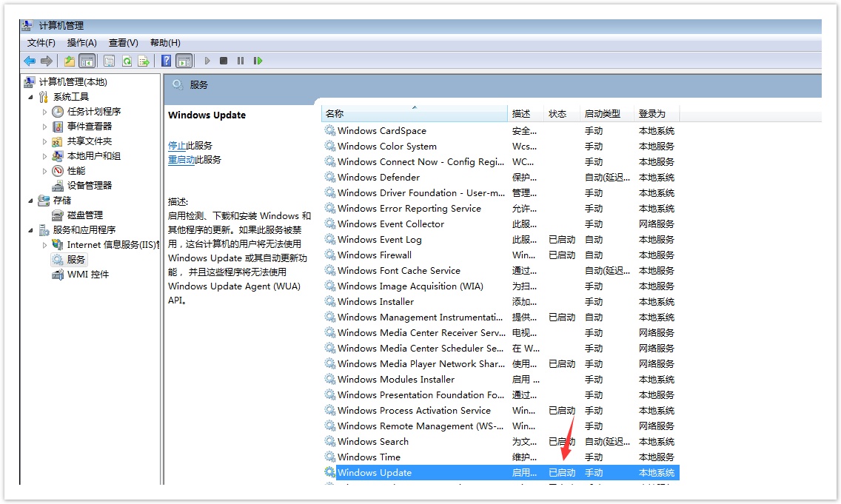
Task: Expand the 事件查看器 node
Action: coord(44,127)
